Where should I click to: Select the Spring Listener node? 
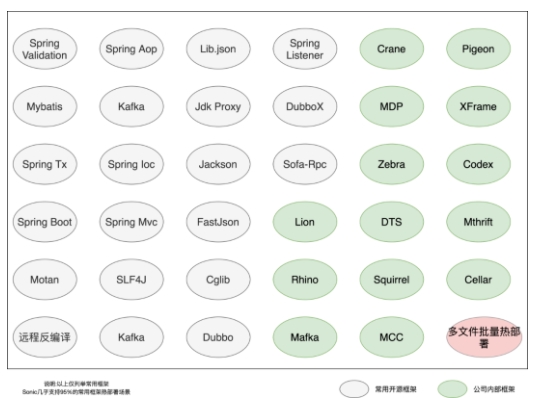[305, 49]
